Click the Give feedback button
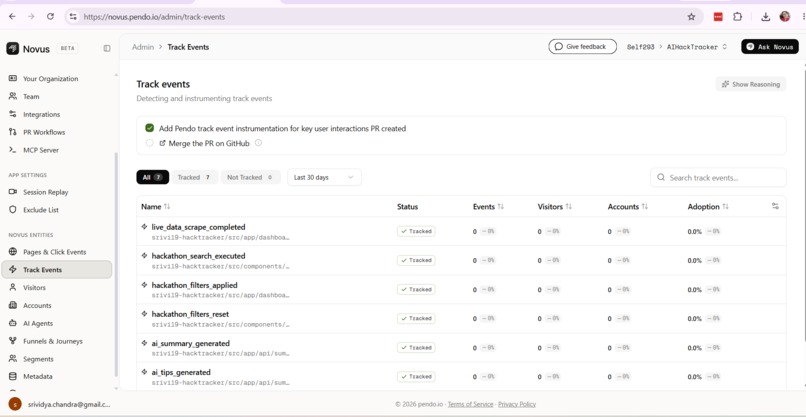This screenshot has width=806, height=417. pyautogui.click(x=582, y=46)
